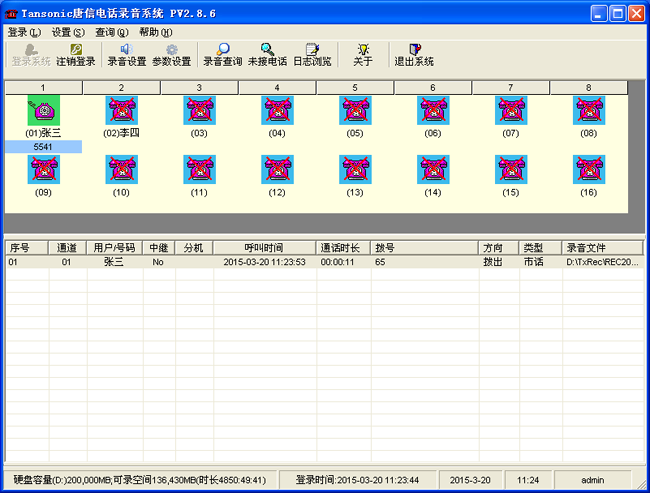Open the 查询 menu
650x493 pixels.
coord(111,32)
